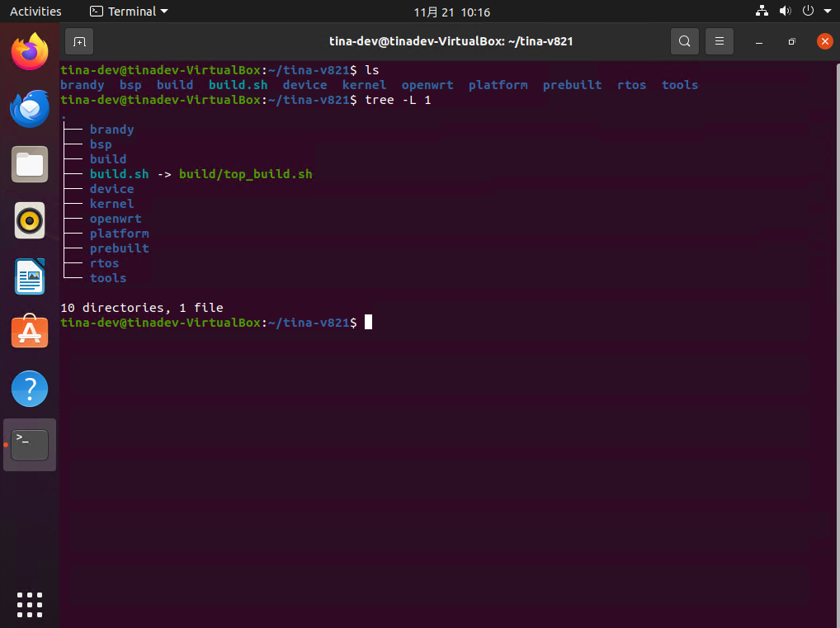Click the Terminal dock icon
840x628 pixels.
click(x=30, y=445)
